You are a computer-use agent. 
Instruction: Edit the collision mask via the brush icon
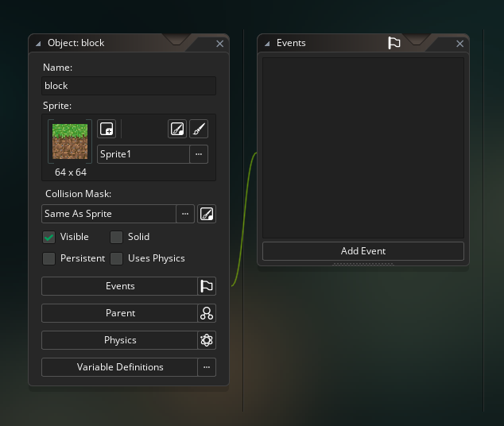click(207, 214)
